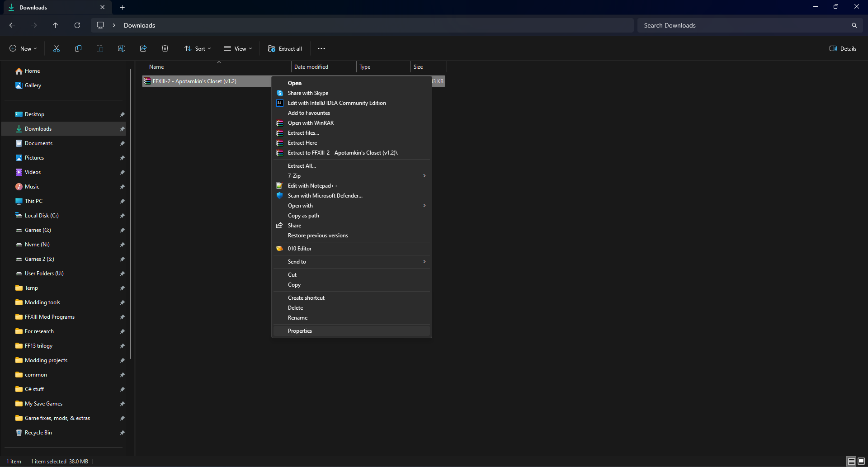This screenshot has height=467, width=868.
Task: Click the search magnifier icon
Action: pos(854,25)
